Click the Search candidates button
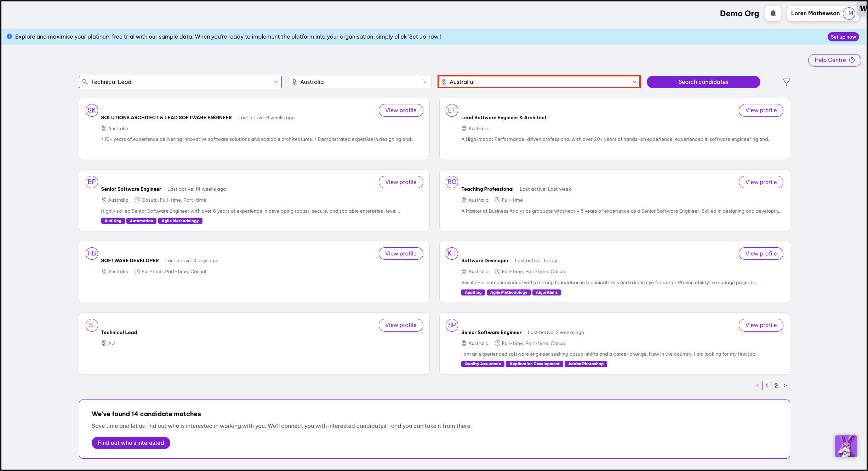Image resolution: width=868 pixels, height=471 pixels. (x=703, y=82)
